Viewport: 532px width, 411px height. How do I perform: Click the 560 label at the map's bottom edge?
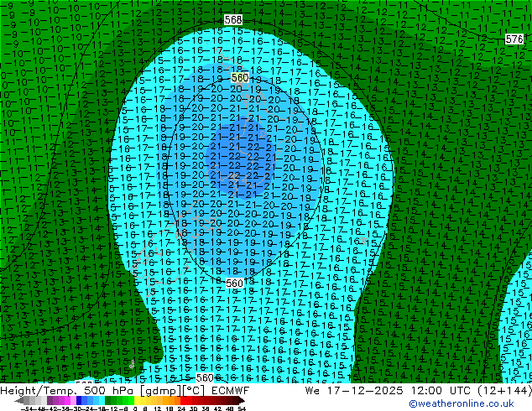(x=205, y=377)
